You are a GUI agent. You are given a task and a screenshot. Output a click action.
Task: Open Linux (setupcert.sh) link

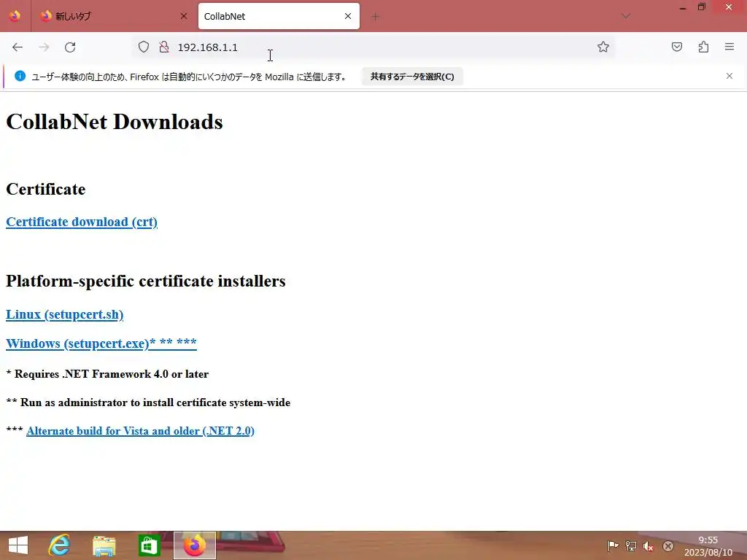pos(65,314)
